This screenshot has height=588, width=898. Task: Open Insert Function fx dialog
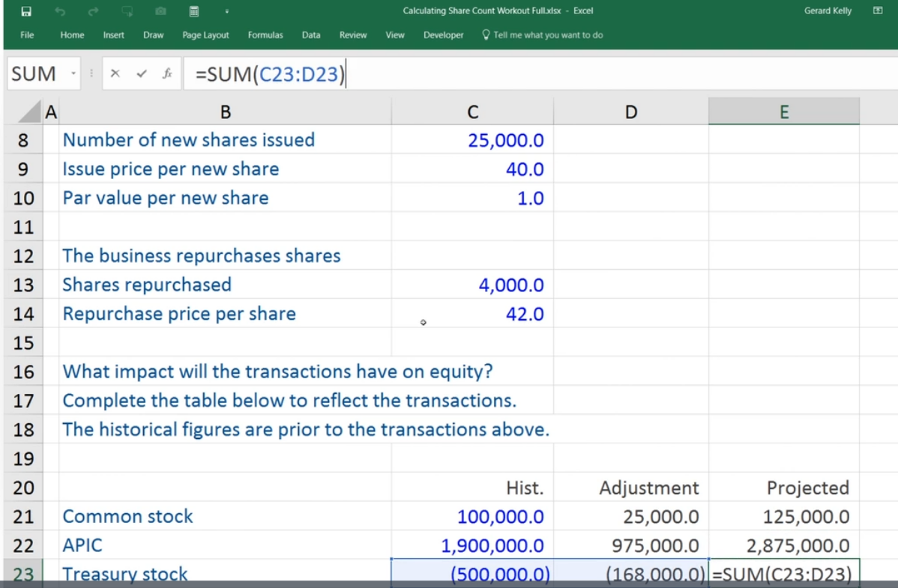(167, 73)
